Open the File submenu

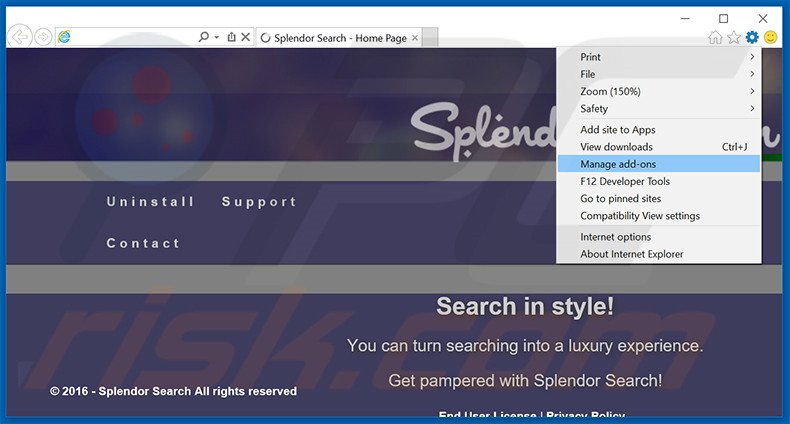tap(659, 74)
